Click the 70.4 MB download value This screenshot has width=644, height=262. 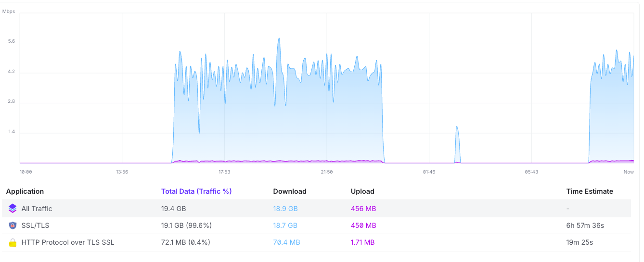pos(287,242)
